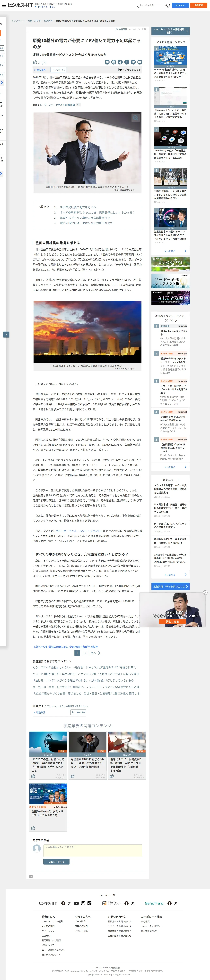210x980 pixels.
Task: Share the article via LINE icon
Action: [x=140, y=62]
